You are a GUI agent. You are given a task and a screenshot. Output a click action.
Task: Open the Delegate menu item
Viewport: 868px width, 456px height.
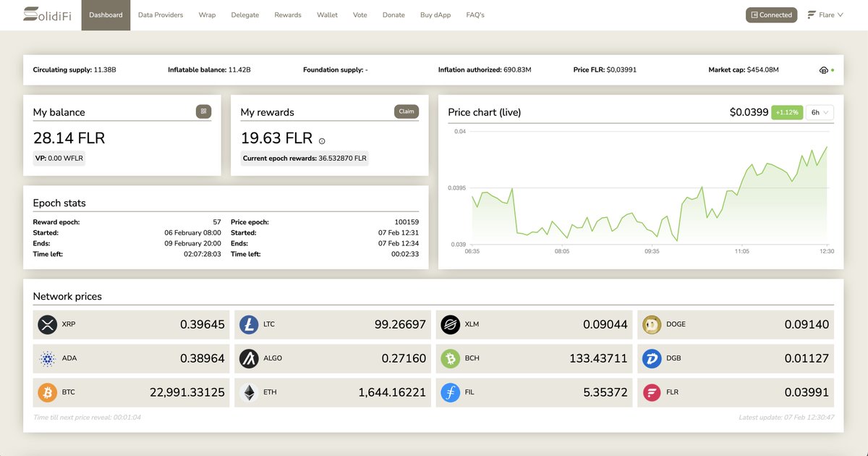(x=244, y=14)
